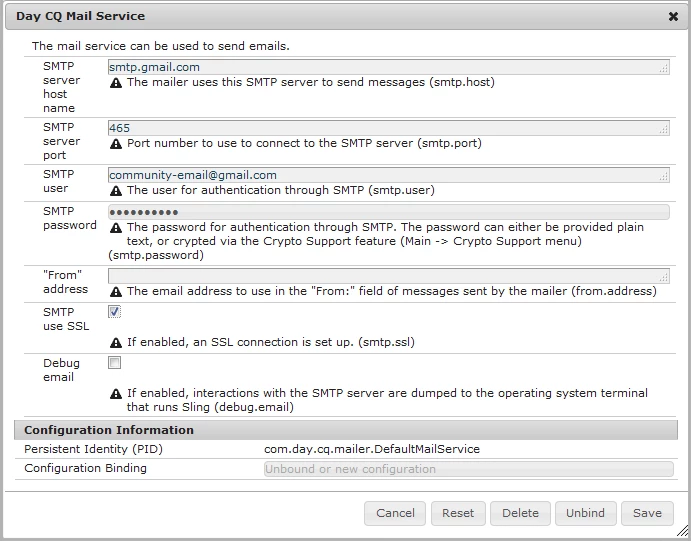The image size is (691, 541).
Task: Click the warning icon beside from.address description
Action: point(116,292)
